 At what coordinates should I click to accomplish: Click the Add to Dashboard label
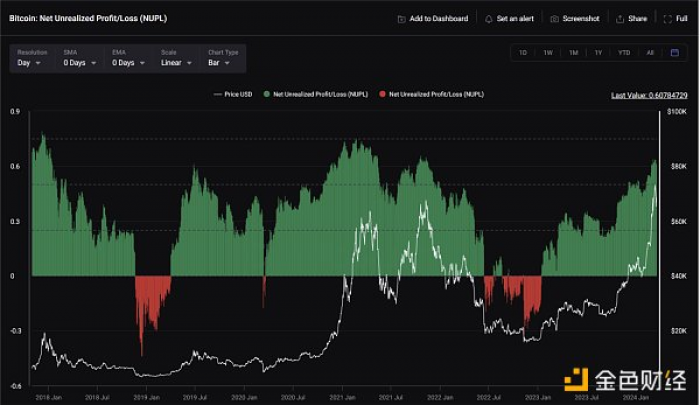tap(439, 19)
